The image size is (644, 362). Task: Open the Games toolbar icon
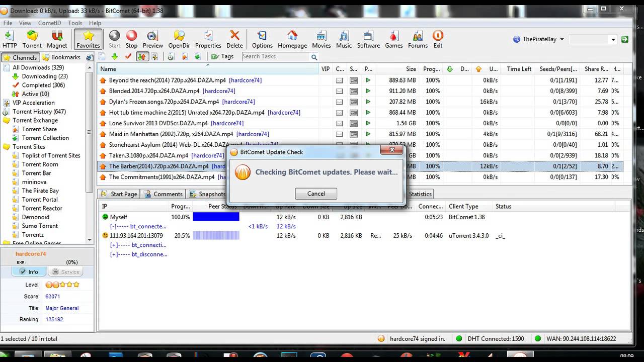coord(394,39)
